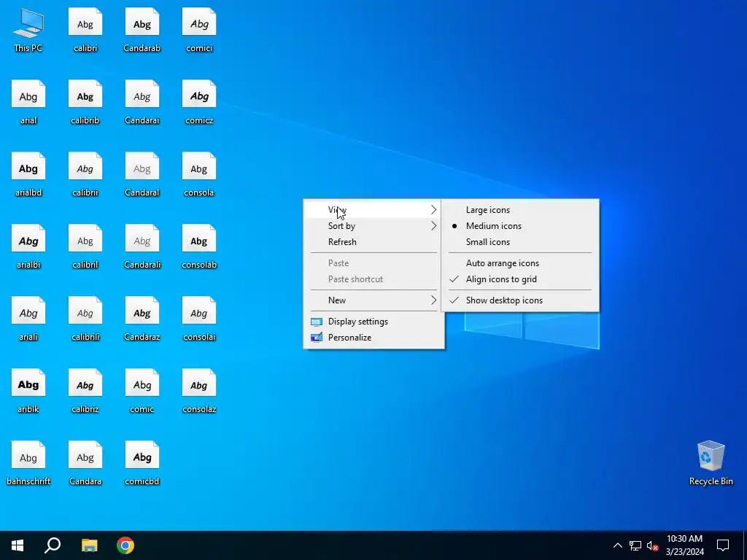Select the Recycle Bin icon
The height and width of the screenshot is (560, 747).
coord(711,463)
